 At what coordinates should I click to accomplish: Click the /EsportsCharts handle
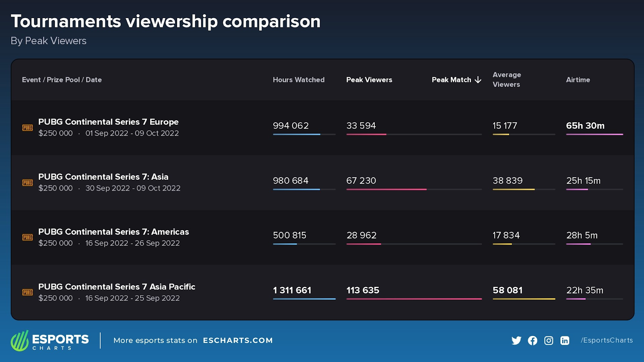(607, 340)
